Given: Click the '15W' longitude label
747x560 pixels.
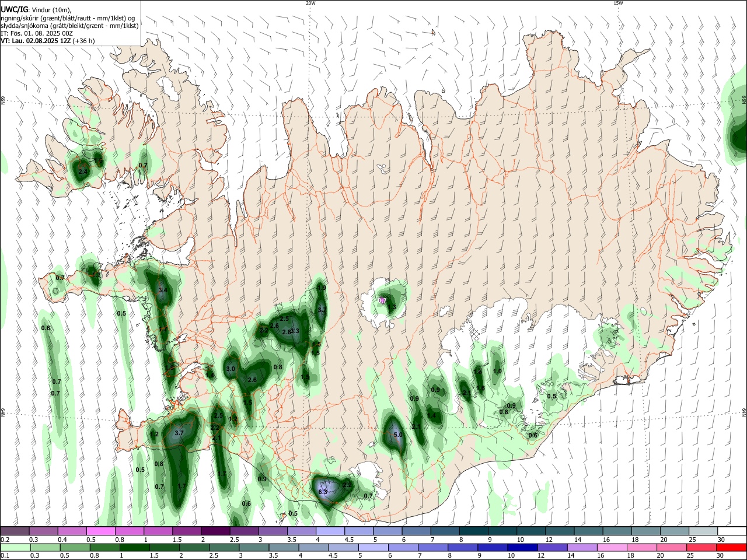Looking at the screenshot, I should (x=617, y=3).
